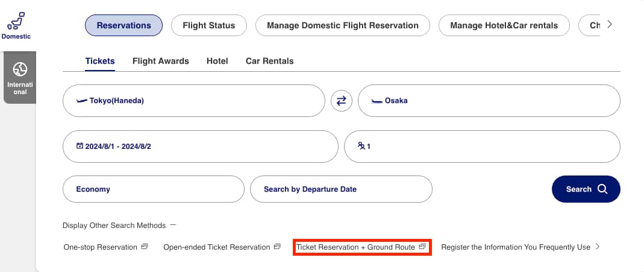Open passenger count selector

pos(481,147)
